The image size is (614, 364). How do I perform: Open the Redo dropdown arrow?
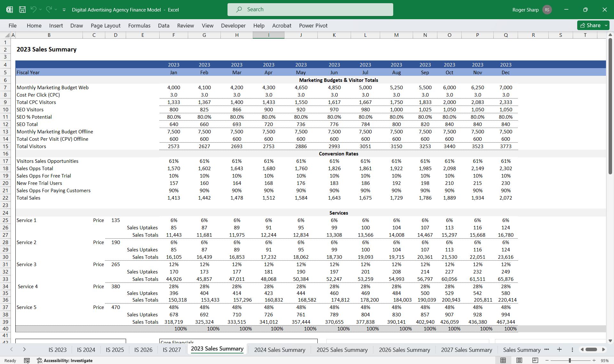pyautogui.click(x=55, y=10)
